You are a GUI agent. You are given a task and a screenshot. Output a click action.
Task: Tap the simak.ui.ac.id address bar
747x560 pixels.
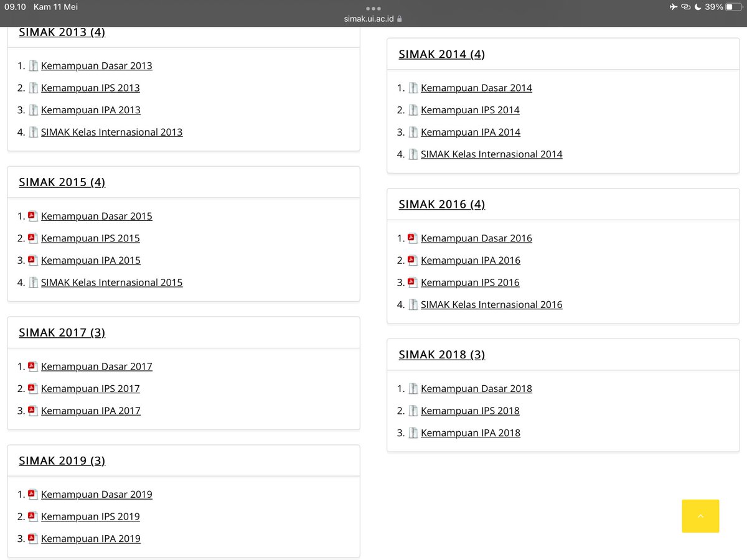coord(374,19)
